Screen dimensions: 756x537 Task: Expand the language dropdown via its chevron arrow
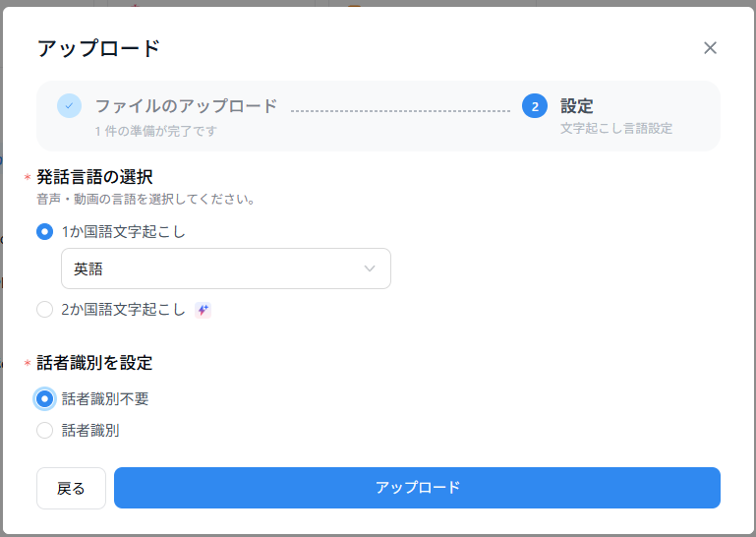[370, 268]
